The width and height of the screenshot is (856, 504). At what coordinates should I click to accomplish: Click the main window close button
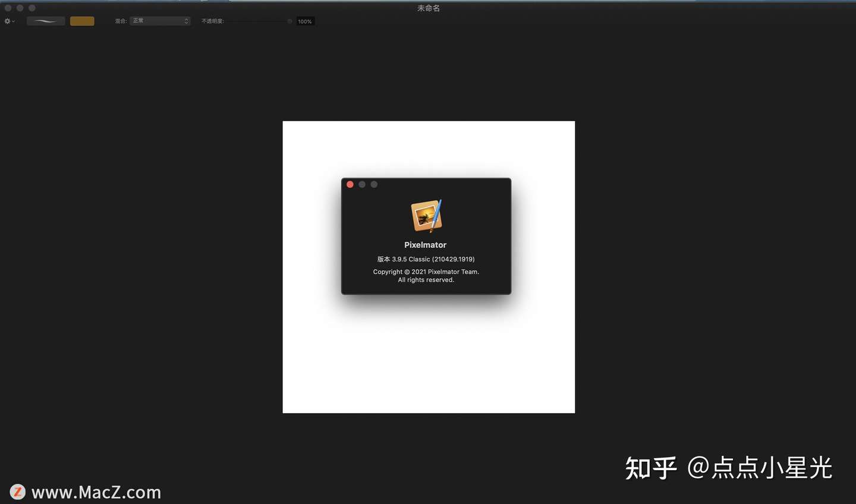point(8,8)
